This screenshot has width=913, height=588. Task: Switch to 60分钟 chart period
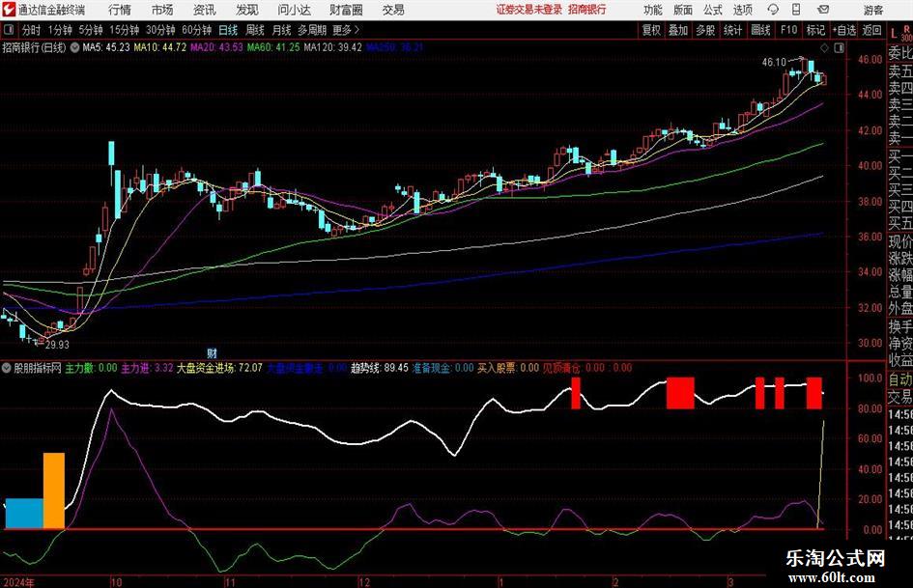tap(197, 30)
